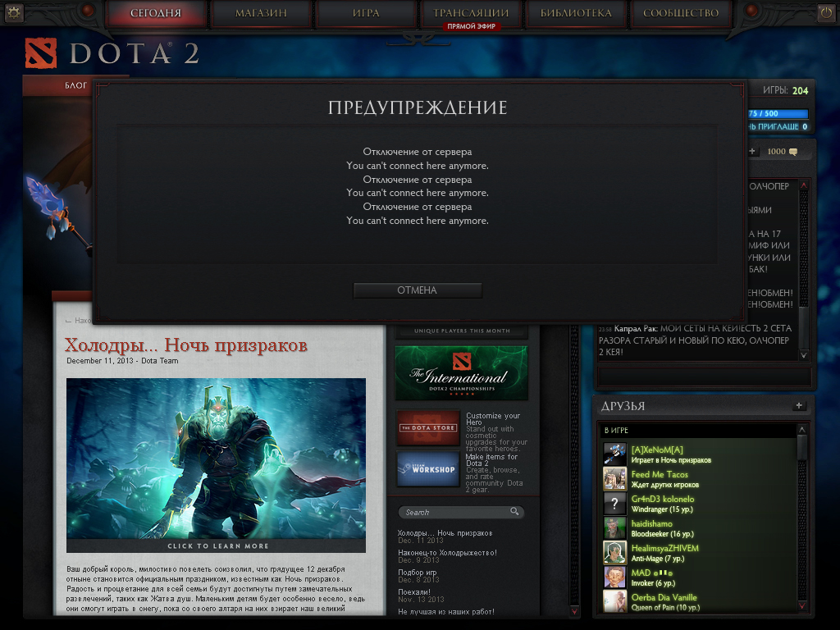This screenshot has width=840, height=630.
Task: Click the friends list scroll down arrow
Action: click(802, 606)
